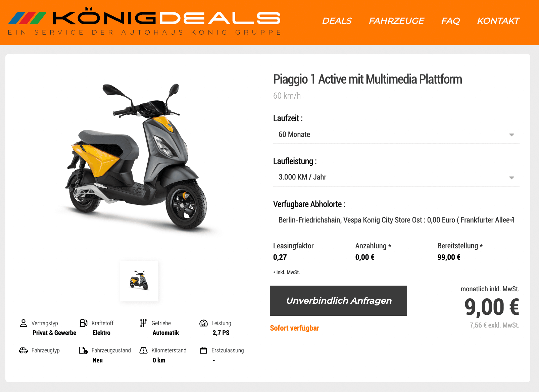Click the Leistung speedometer icon
The width and height of the screenshot is (539, 392).
(203, 323)
